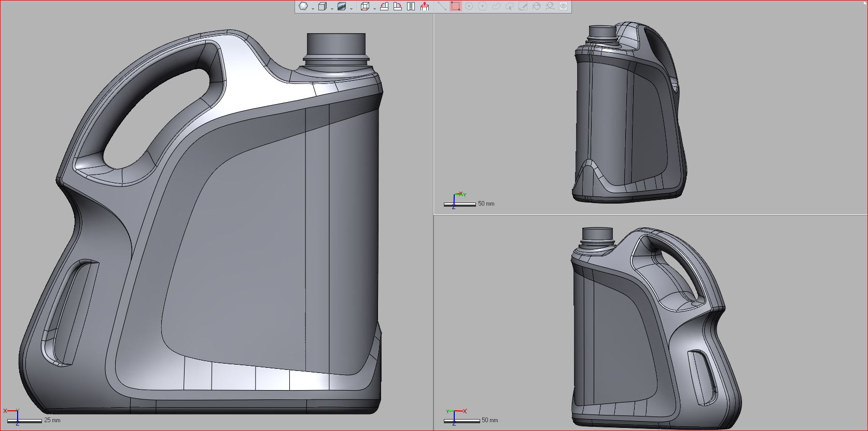Rotate view right with red arrow icon
The image size is (868, 431).
click(398, 7)
